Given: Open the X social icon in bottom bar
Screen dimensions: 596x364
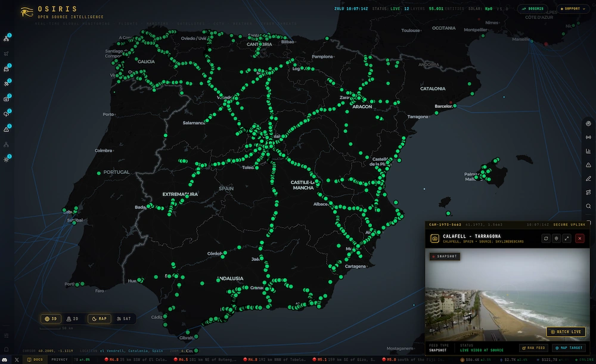Looking at the screenshot, I should [17, 359].
